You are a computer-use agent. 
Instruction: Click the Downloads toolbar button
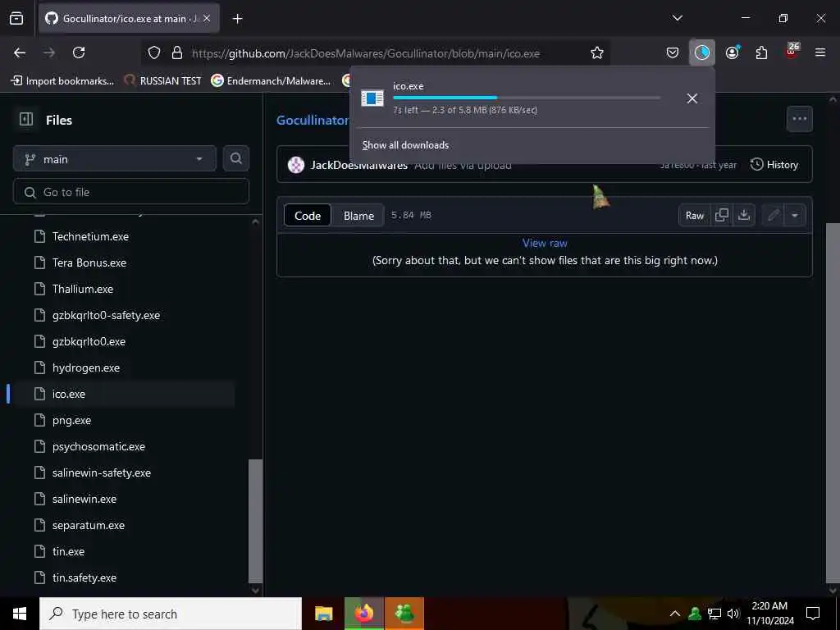[x=702, y=52]
